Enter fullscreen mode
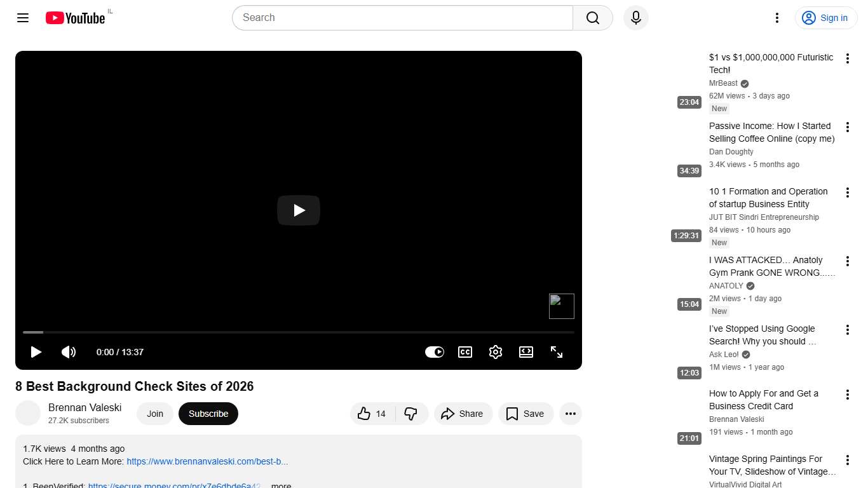The width and height of the screenshot is (868, 488). point(557,352)
